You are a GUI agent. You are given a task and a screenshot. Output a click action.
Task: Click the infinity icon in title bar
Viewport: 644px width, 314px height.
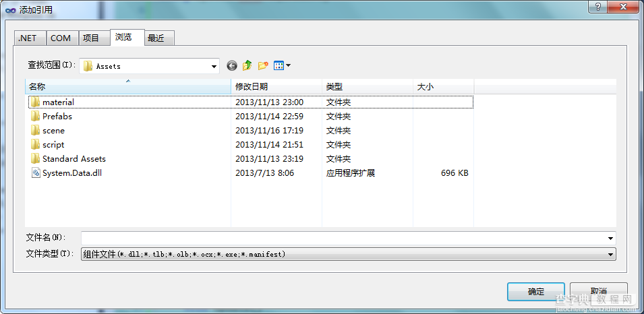point(11,10)
